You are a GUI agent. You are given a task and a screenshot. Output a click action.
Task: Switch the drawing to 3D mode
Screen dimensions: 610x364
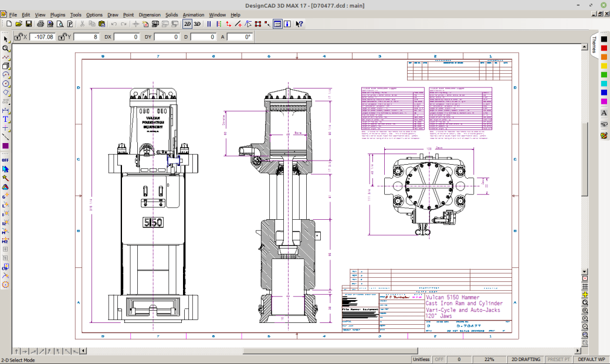[x=198, y=23]
